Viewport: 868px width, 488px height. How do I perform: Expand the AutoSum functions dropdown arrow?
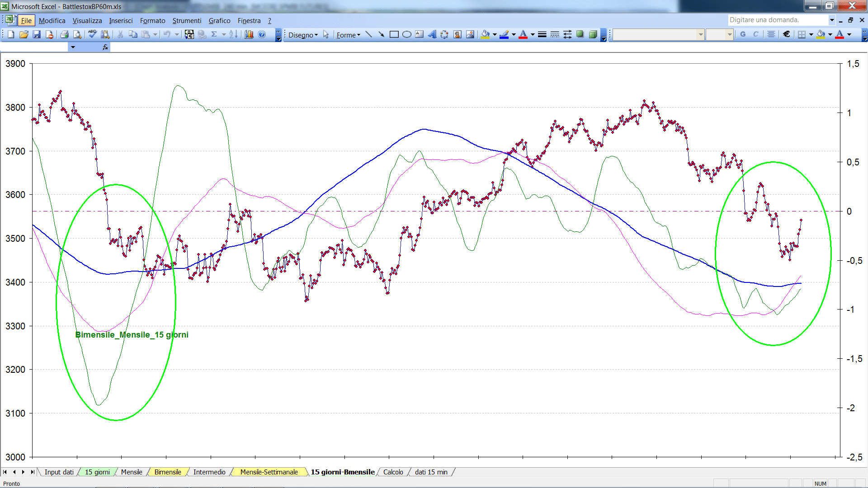click(x=223, y=34)
